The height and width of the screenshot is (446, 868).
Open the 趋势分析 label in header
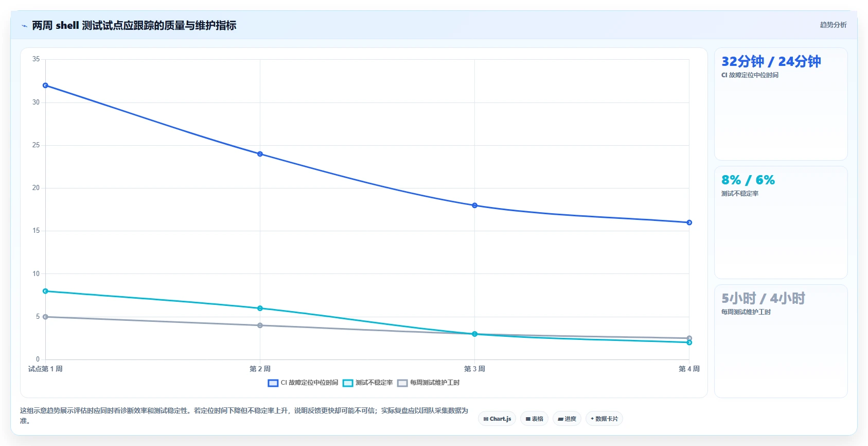tap(833, 25)
